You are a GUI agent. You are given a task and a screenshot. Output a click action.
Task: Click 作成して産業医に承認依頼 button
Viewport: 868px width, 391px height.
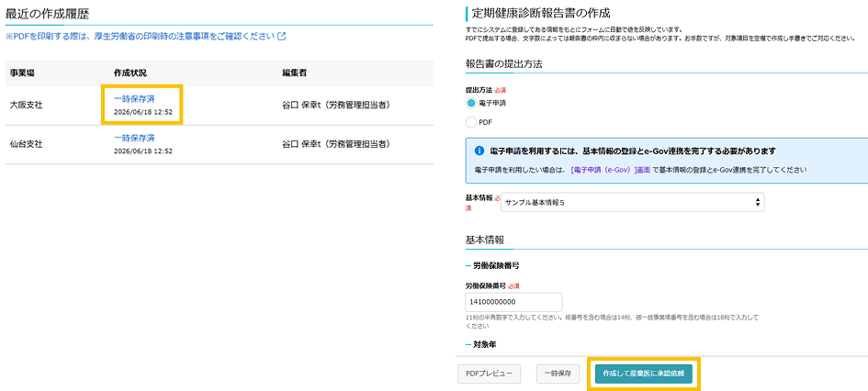[643, 374]
